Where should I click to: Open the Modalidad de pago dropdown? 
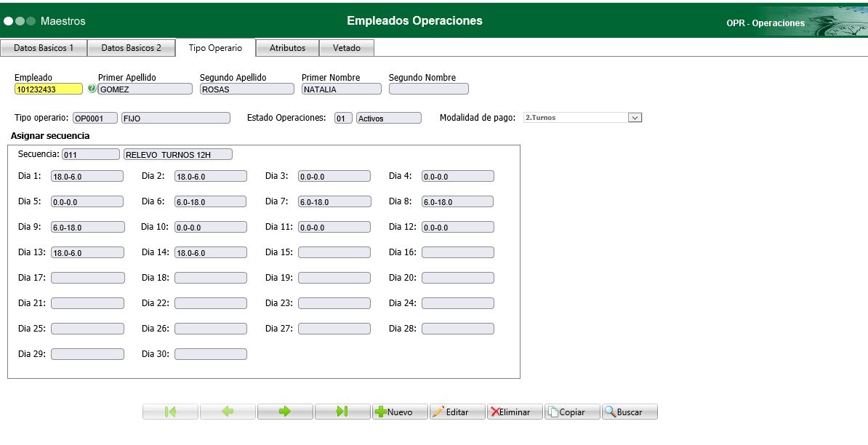(635, 117)
